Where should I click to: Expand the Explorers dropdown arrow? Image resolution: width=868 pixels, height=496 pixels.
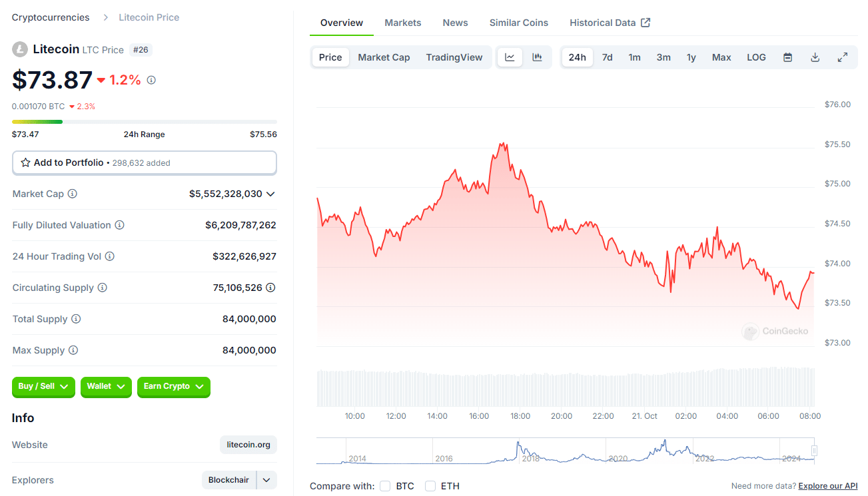(x=266, y=480)
